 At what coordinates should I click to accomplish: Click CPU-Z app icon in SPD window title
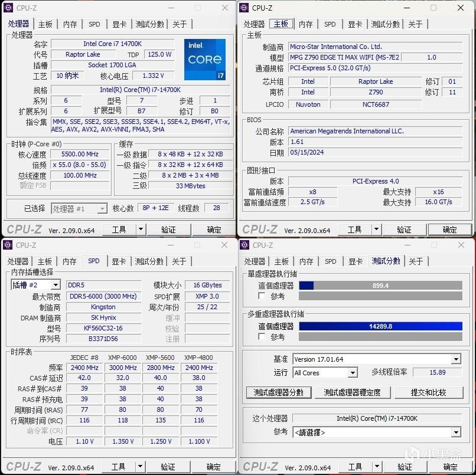pyautogui.click(x=8, y=245)
